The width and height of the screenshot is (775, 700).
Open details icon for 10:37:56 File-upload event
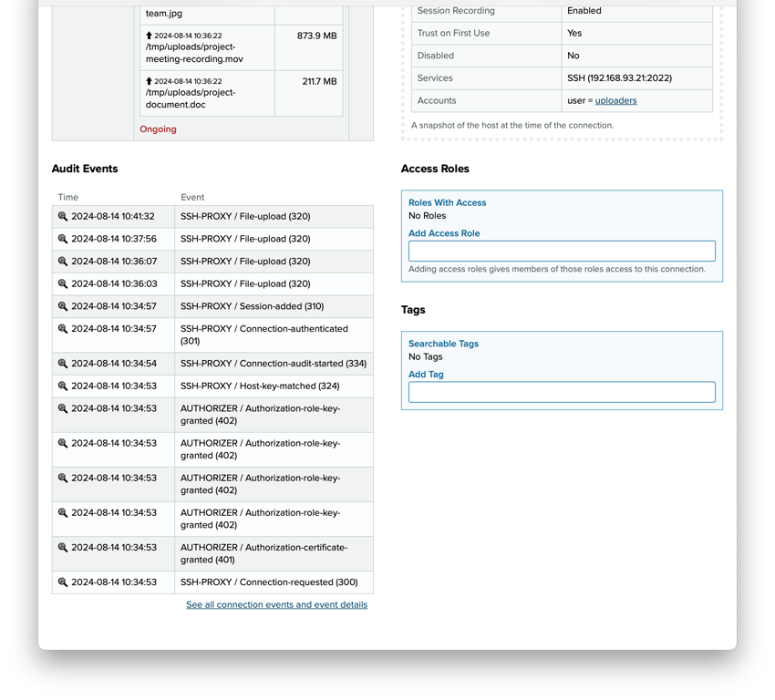63,239
